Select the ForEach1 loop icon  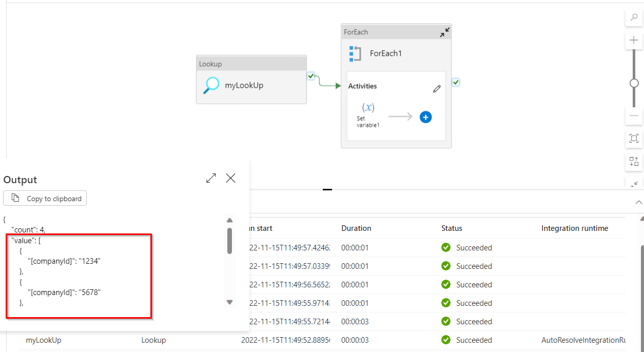(x=355, y=53)
